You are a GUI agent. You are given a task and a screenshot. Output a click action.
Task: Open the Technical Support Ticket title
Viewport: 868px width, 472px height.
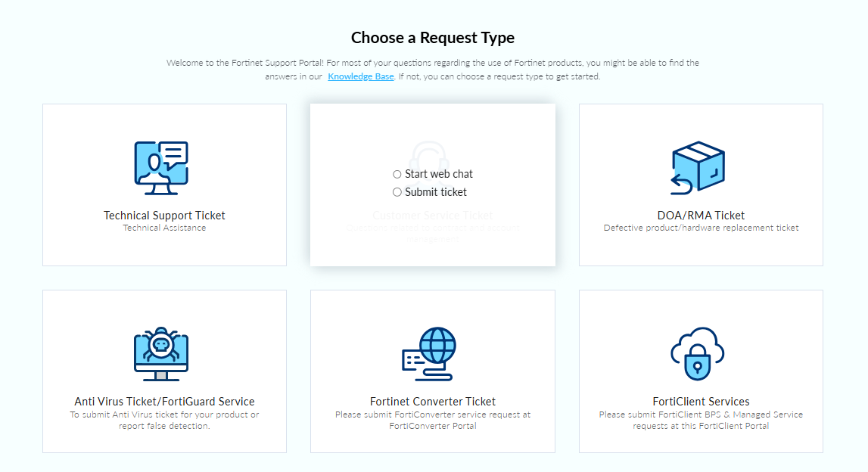pyautogui.click(x=164, y=216)
